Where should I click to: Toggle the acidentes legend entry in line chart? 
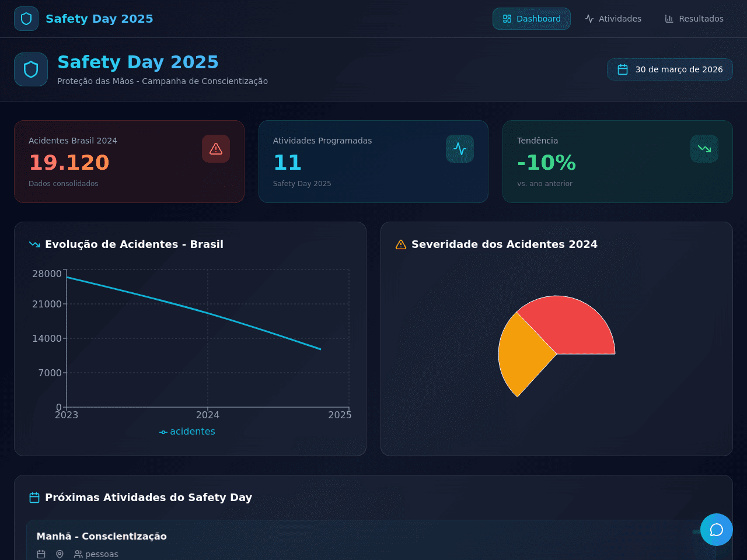click(187, 432)
